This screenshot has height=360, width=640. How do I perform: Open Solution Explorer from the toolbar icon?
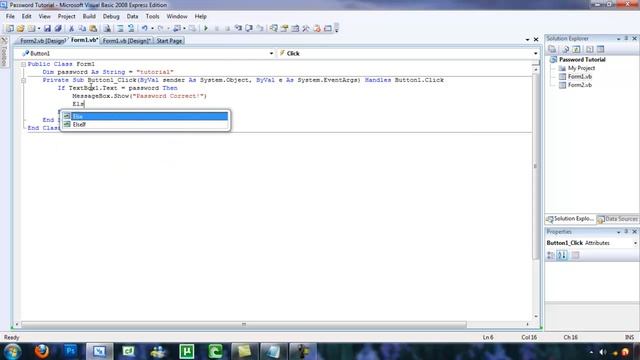click(x=273, y=28)
